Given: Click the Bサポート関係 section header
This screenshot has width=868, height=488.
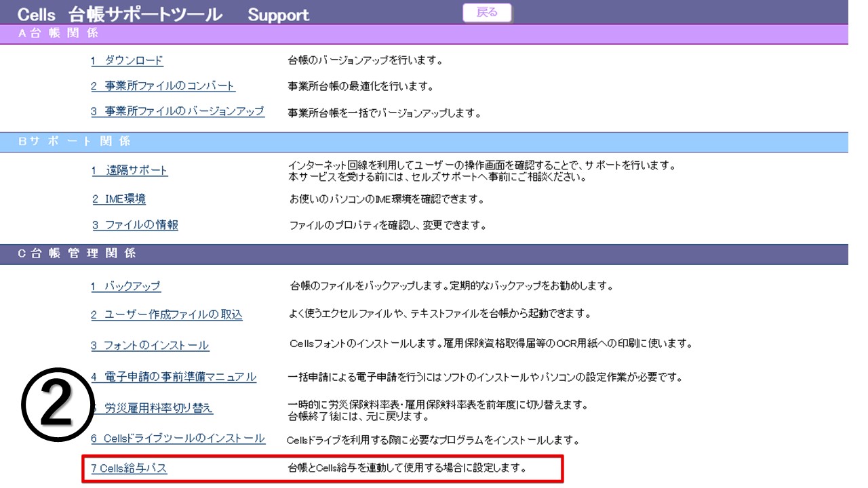Looking at the screenshot, I should (424, 142).
